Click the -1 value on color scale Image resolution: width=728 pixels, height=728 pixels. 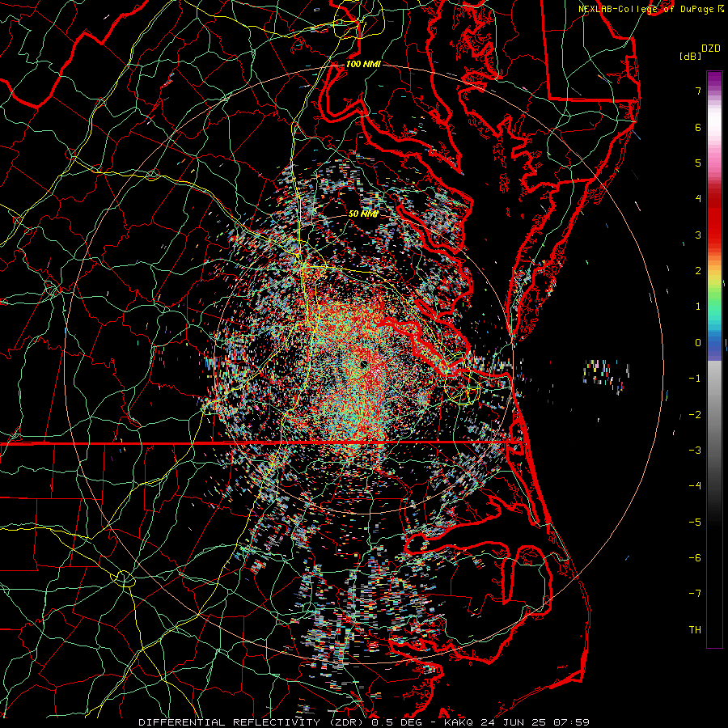coord(695,379)
